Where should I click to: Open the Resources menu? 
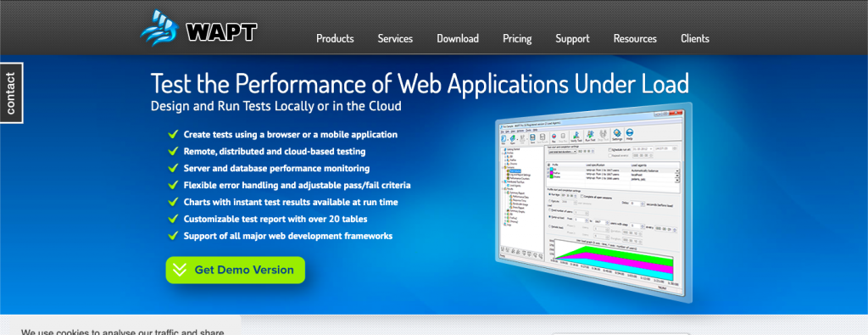click(x=635, y=39)
